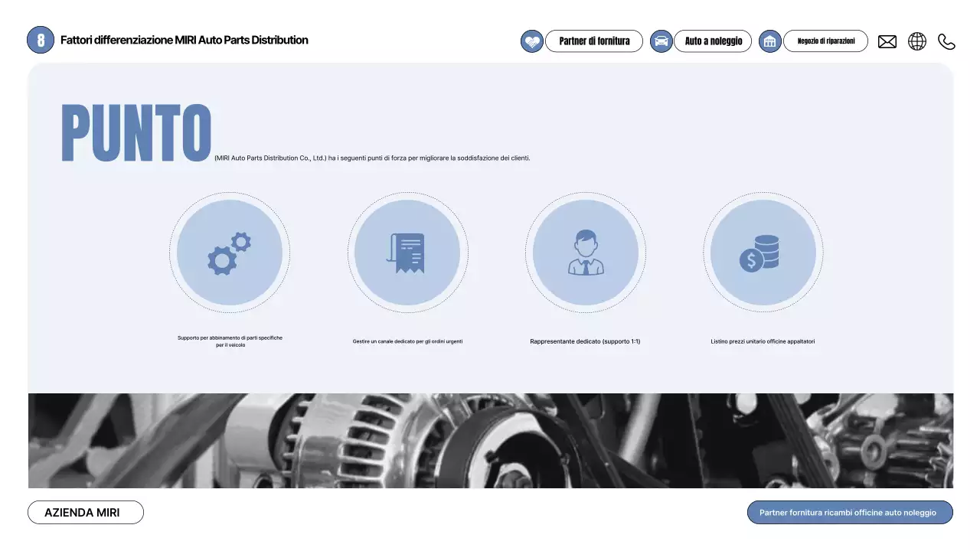Open the Partner di fornitura tab
This screenshot has height=551, width=980.
(594, 41)
